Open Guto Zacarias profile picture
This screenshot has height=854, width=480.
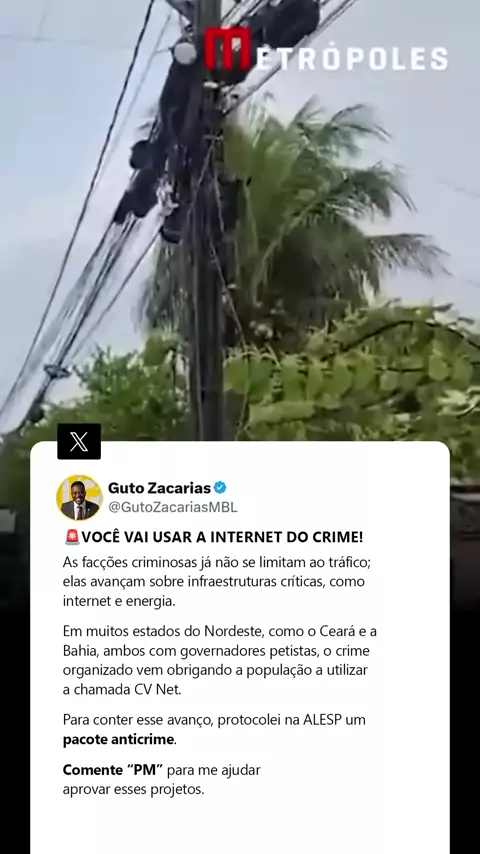point(79,497)
